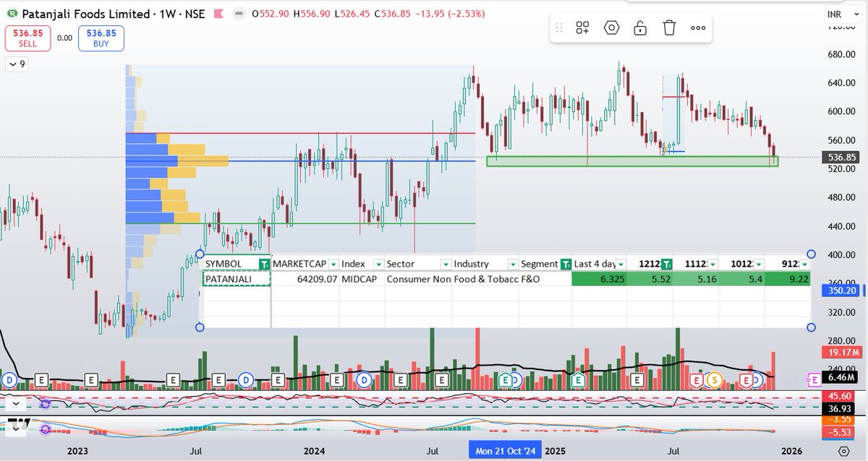Open chart settings gear near time axis

pyautogui.click(x=843, y=452)
